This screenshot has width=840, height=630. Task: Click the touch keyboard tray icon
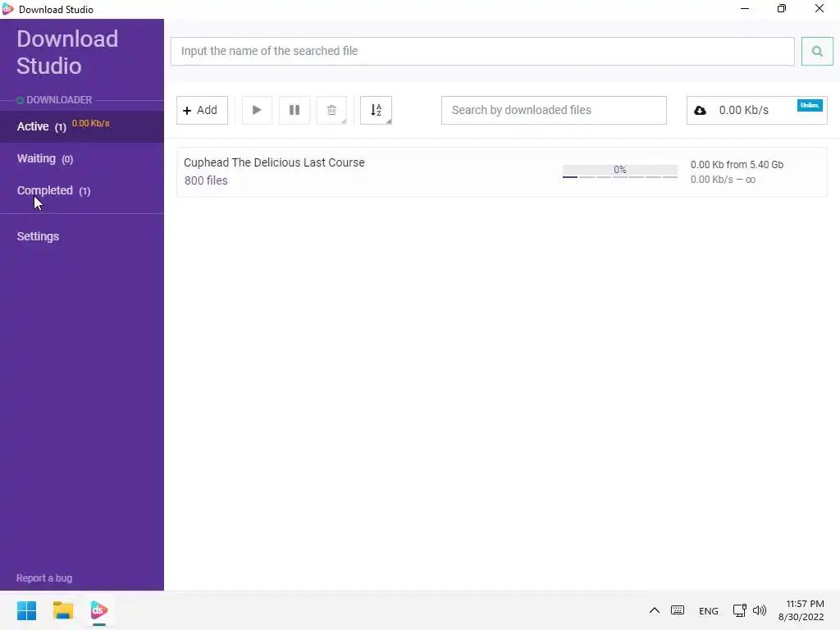(x=677, y=610)
